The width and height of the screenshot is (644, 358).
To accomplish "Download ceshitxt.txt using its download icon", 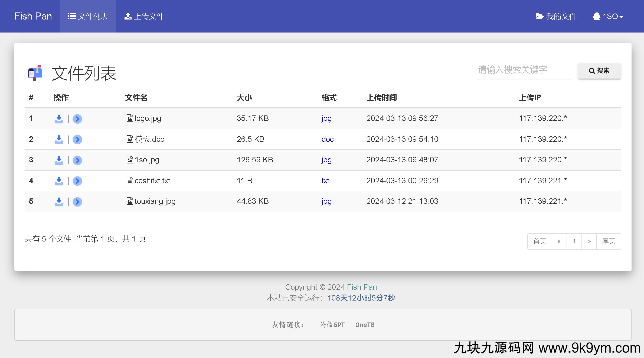I will [59, 181].
